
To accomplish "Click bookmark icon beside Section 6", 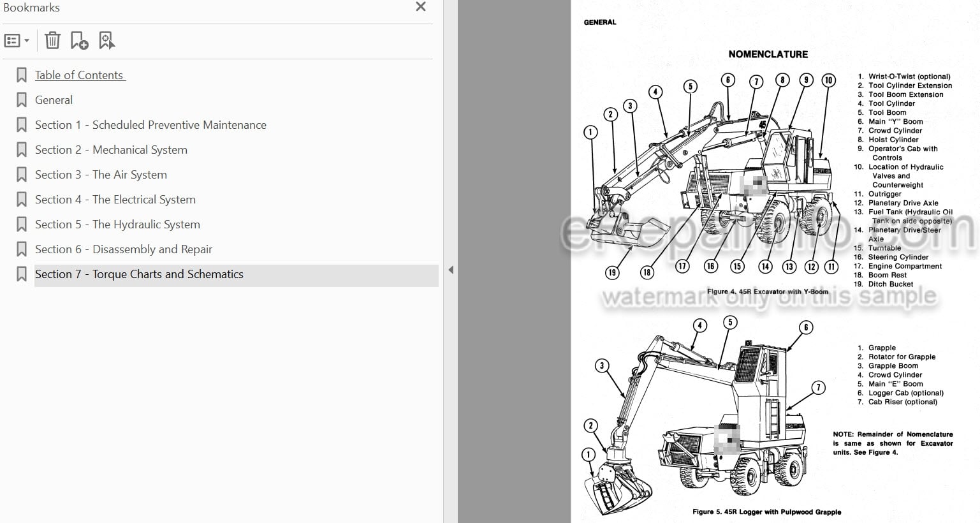I will pyautogui.click(x=21, y=249).
